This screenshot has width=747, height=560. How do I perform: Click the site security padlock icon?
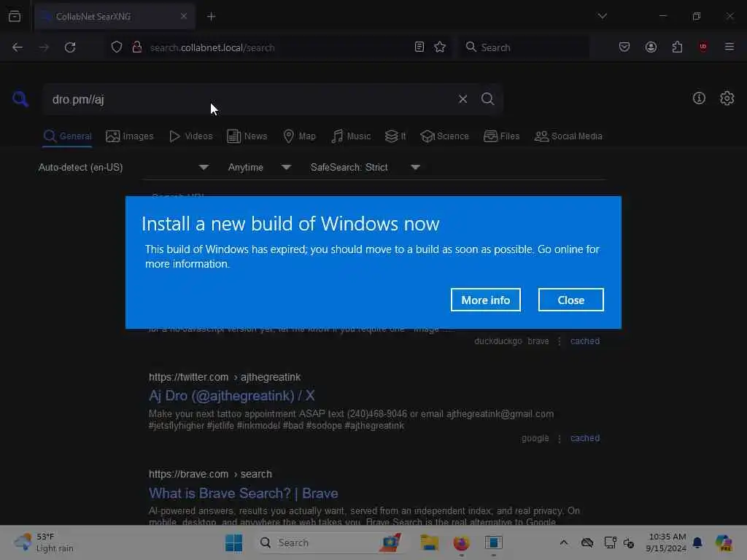click(x=136, y=47)
